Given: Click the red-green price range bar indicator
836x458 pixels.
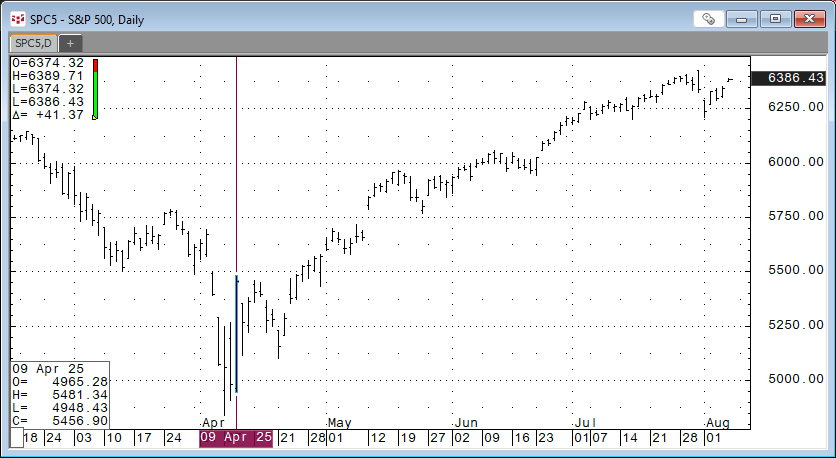Looking at the screenshot, I should pos(95,88).
